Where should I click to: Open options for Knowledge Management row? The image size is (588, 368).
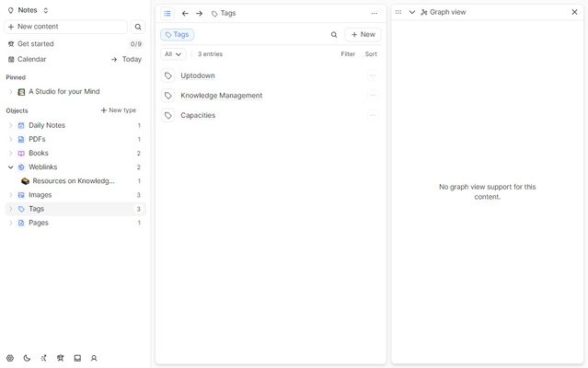coord(373,96)
